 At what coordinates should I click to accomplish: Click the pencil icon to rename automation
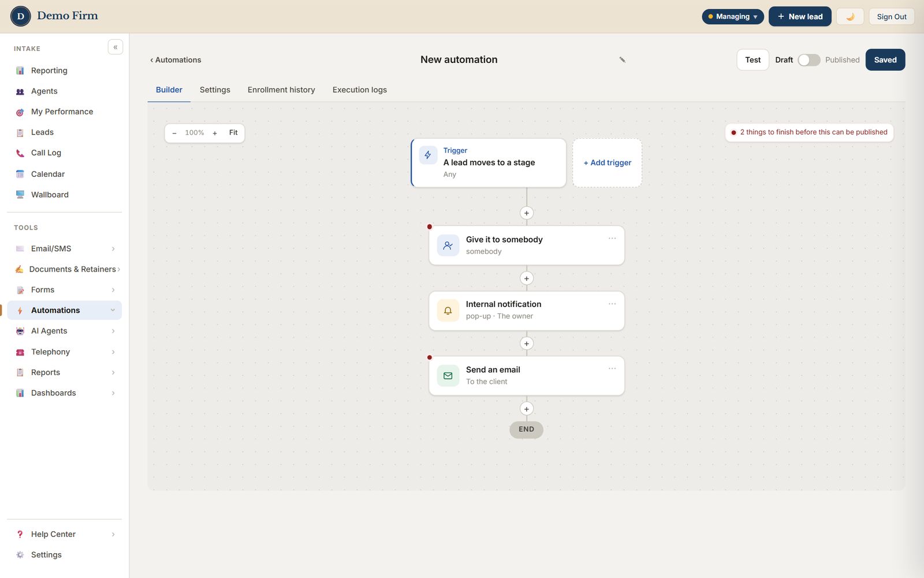click(622, 60)
